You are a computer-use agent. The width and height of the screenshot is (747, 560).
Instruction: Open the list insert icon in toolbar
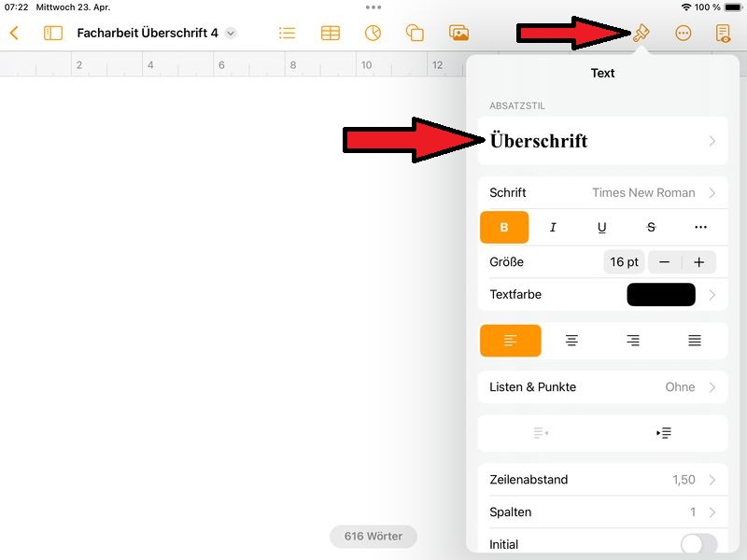pos(287,33)
